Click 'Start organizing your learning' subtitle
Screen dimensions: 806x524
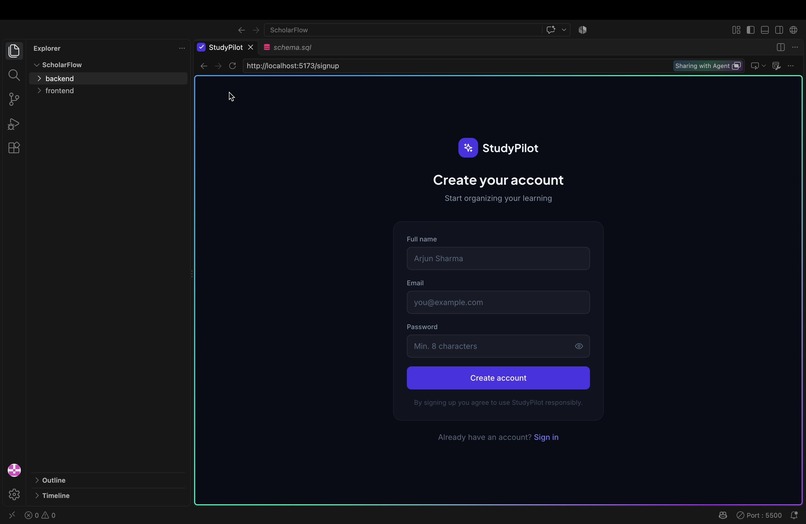498,198
